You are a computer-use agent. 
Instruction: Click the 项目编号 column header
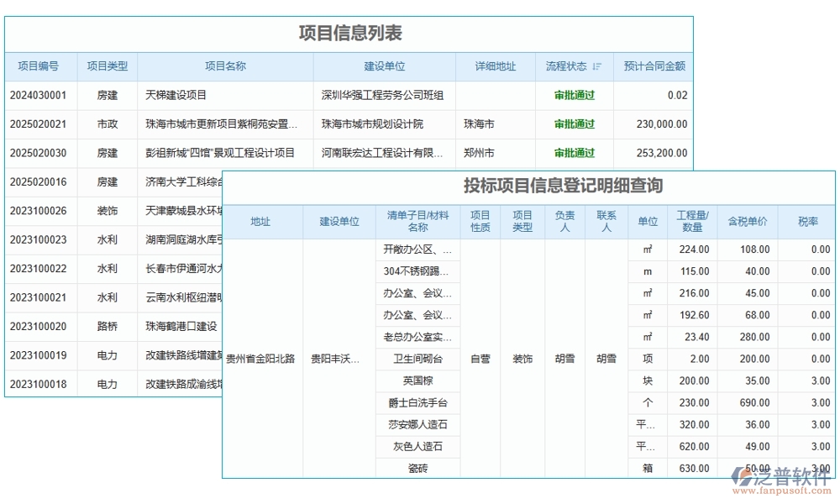[39, 66]
